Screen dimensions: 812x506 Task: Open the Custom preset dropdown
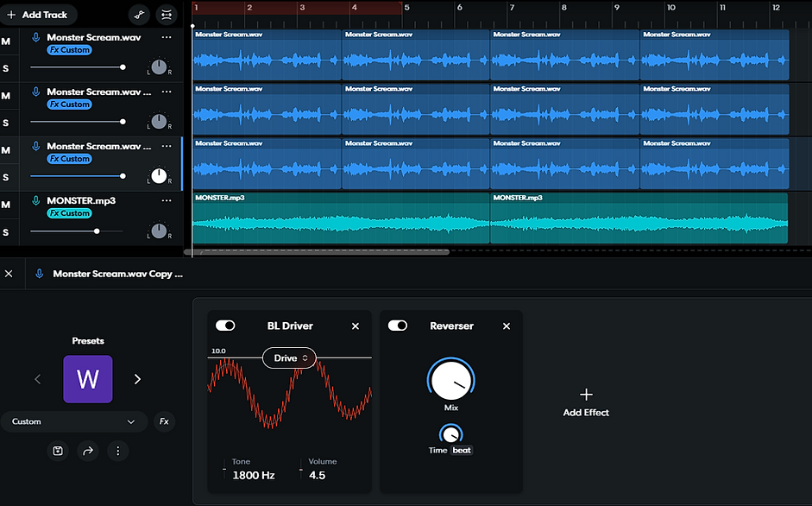point(74,421)
